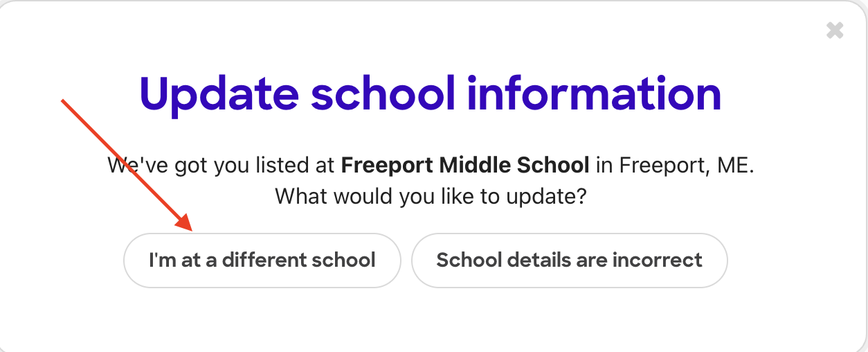The image size is (868, 352).
Task: Click the word "different" in the left button
Action: click(260, 261)
